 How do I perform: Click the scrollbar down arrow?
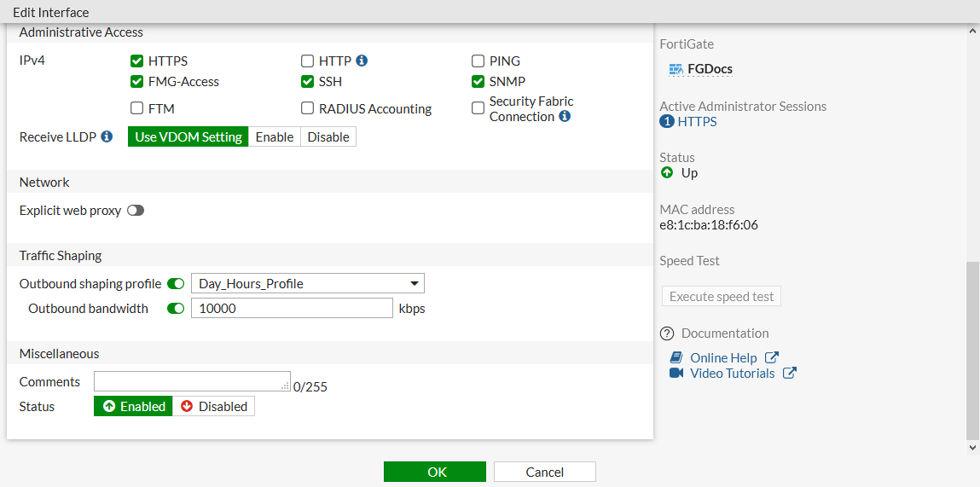coord(973,447)
